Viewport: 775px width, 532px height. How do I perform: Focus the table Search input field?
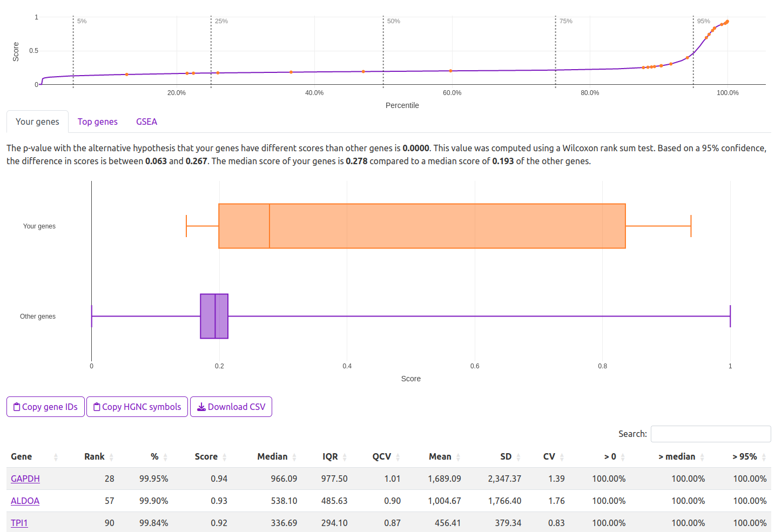click(710, 434)
